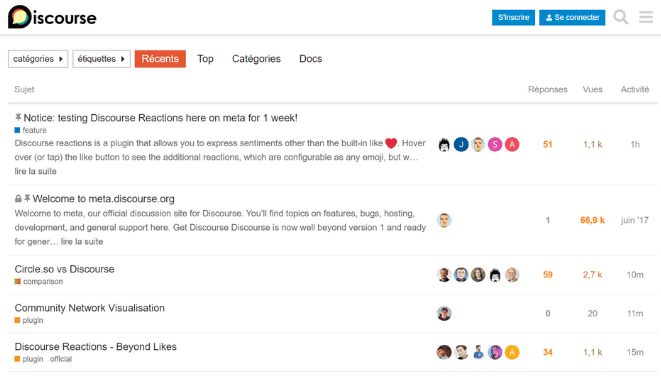Click the 15m activity time
The height and width of the screenshot is (381, 661).
click(635, 352)
